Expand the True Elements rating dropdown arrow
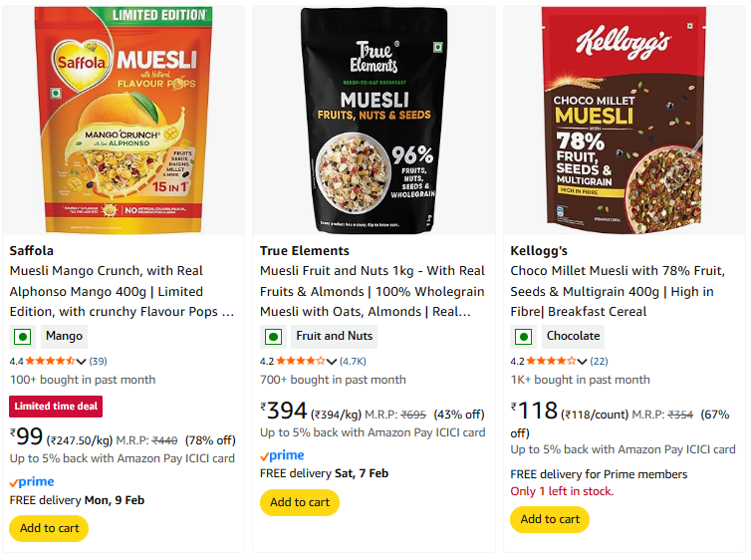This screenshot has width=751, height=560. coord(332,361)
